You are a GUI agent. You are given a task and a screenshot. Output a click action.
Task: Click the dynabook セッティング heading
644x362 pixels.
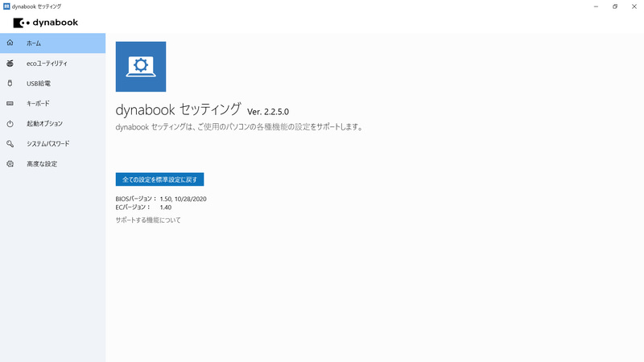coord(178,109)
